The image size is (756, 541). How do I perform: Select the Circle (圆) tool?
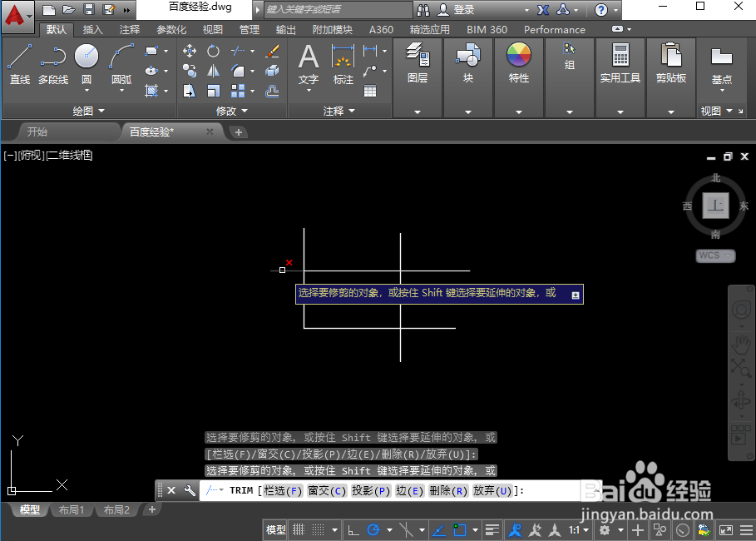click(86, 56)
